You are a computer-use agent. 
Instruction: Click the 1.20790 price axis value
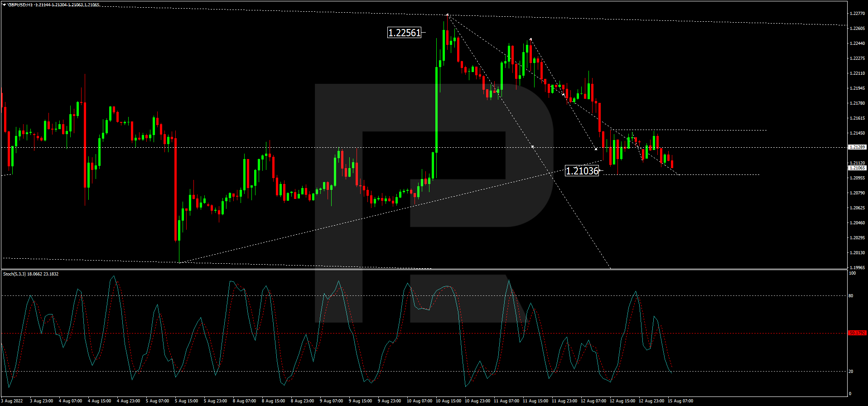click(858, 193)
